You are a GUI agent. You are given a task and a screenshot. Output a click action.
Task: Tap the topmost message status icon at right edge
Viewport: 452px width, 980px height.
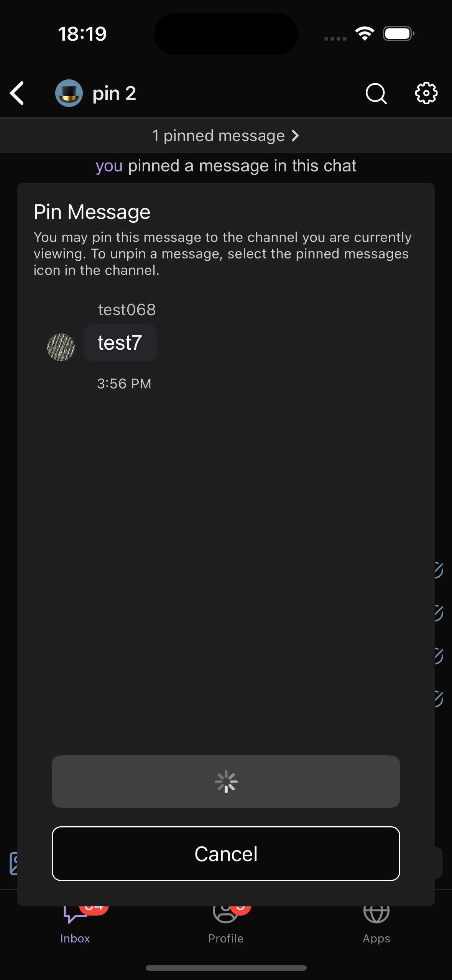439,570
